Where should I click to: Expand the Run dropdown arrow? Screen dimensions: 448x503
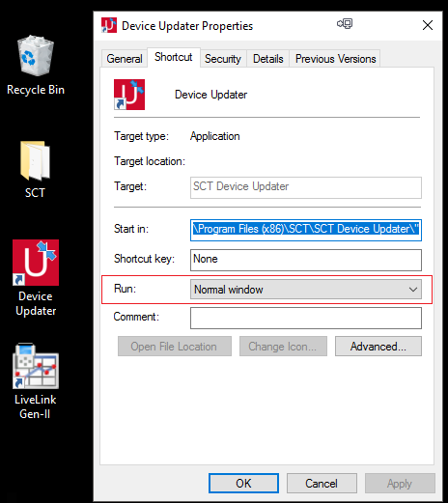[x=413, y=290]
